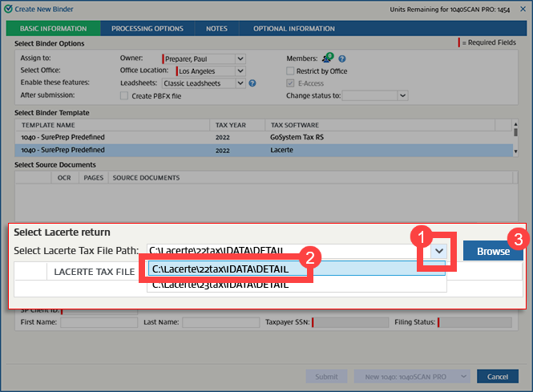Expand the Change status to dropdown

coord(402,95)
